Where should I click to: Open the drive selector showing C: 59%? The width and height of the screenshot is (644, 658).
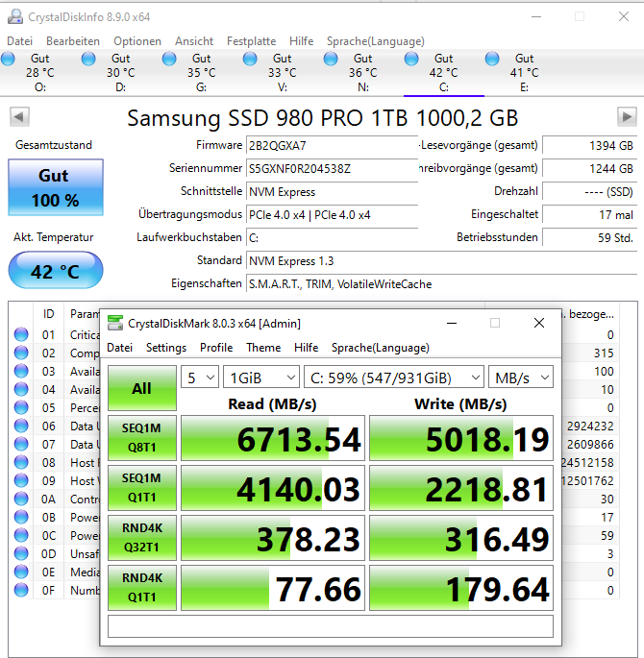[x=394, y=378]
